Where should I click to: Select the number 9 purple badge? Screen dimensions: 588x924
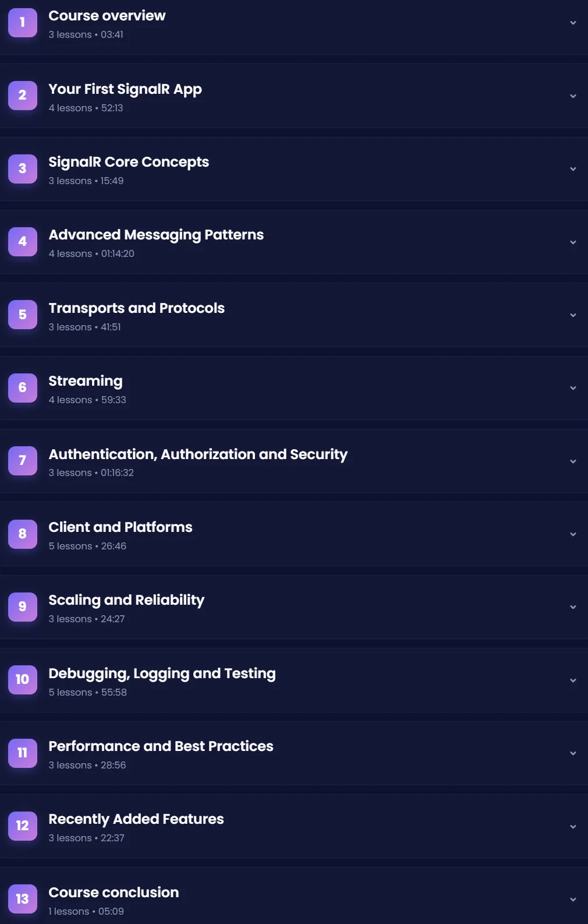point(23,607)
